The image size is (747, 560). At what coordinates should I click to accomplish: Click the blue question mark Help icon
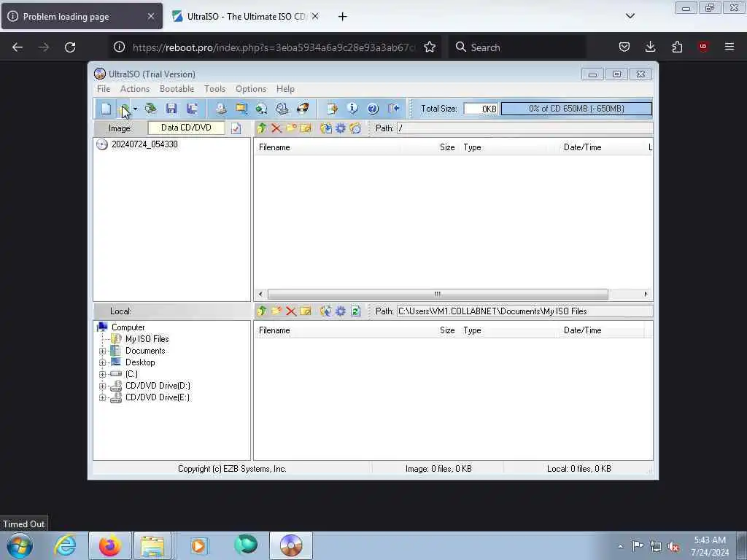[373, 109]
